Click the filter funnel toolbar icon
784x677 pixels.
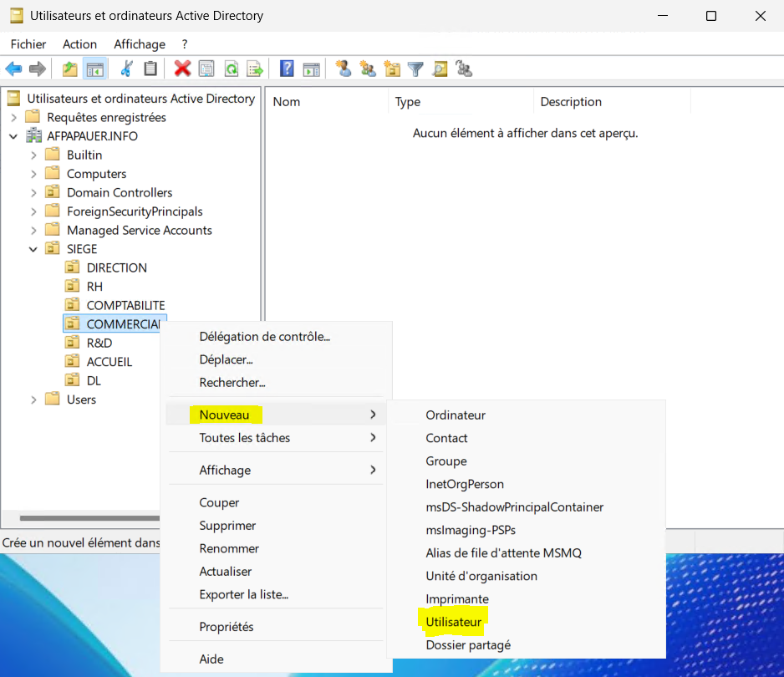coord(415,69)
